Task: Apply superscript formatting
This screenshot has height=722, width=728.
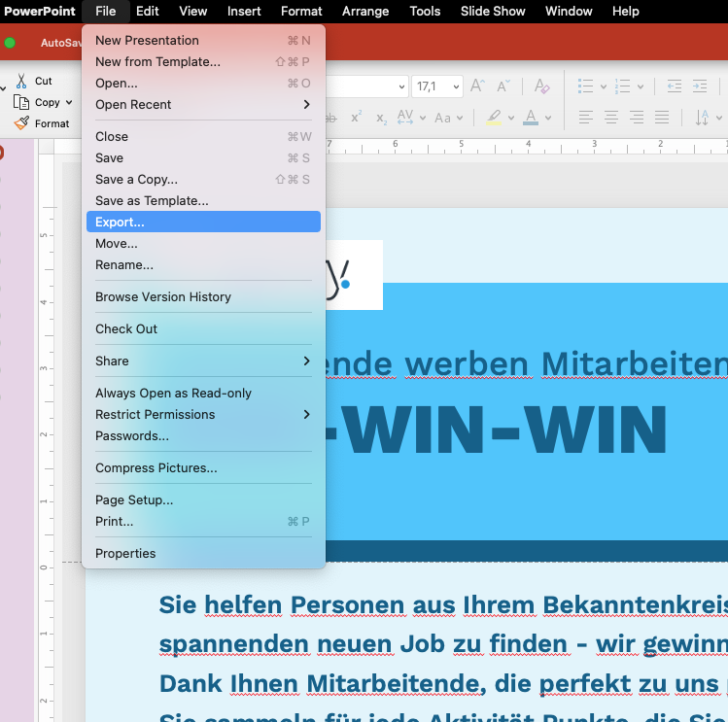Action: (x=357, y=118)
